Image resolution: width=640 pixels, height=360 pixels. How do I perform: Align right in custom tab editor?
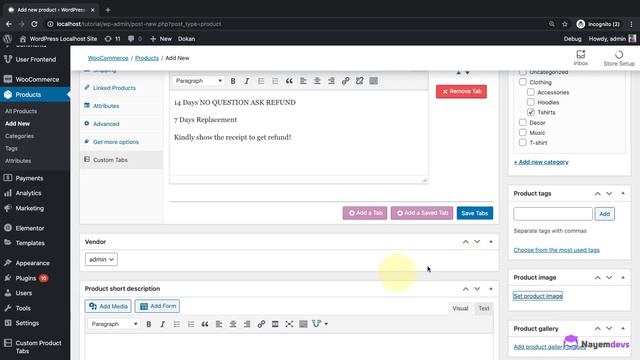point(331,81)
